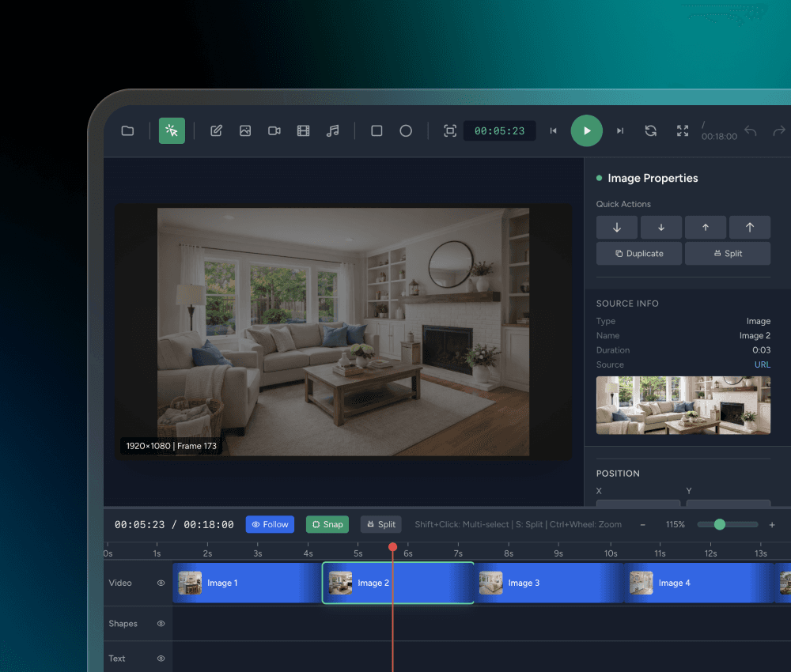Screen dimensions: 791x672
Task: Click the 115% zoom percentage
Action: (675, 524)
